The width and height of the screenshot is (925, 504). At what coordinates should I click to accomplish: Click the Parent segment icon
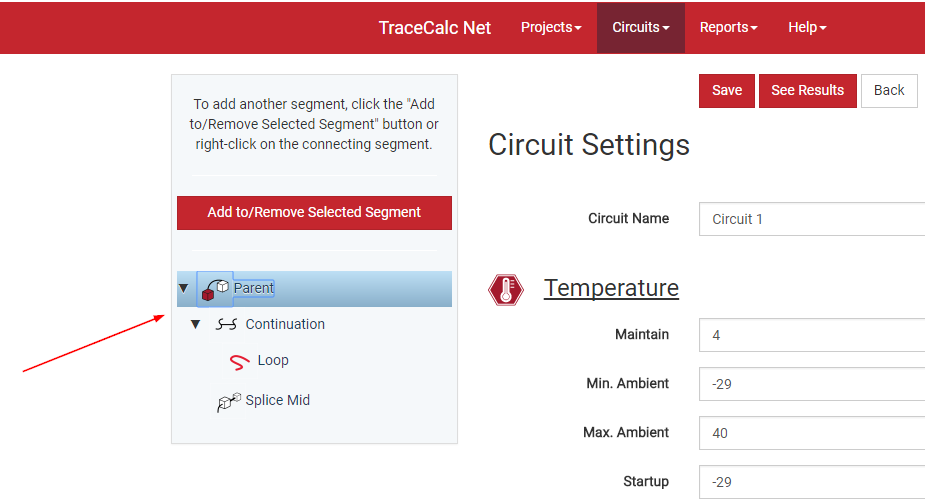[x=215, y=289]
